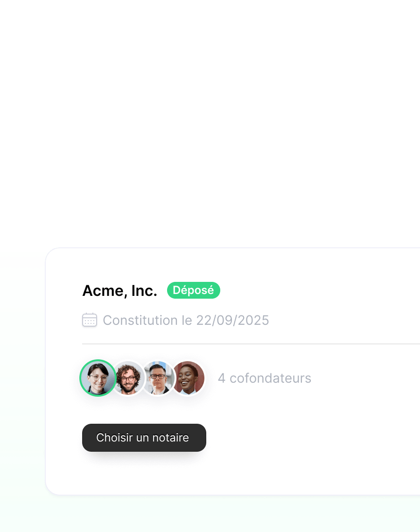420x532 pixels.
Task: Click the Choisir un notaire button
Action: (144, 438)
